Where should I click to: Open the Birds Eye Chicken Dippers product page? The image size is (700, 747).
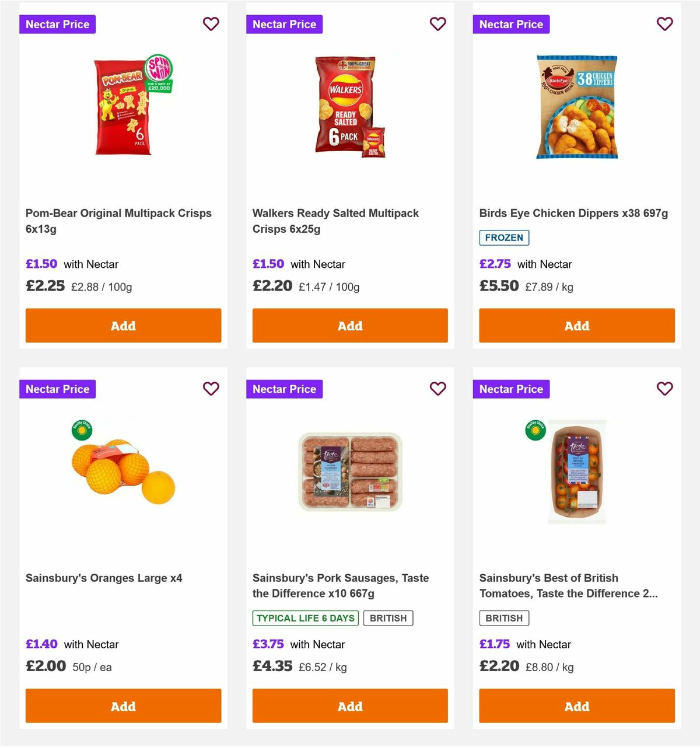pos(573,213)
